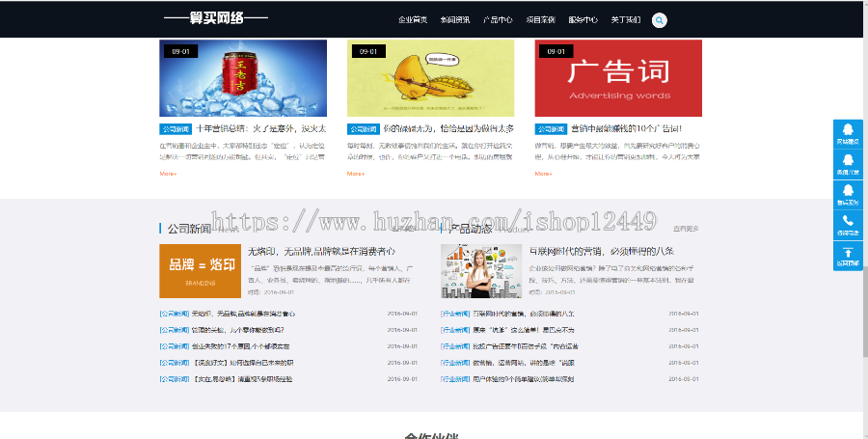Image resolution: width=868 pixels, height=439 pixels.
Task: Open the orange 品牌=烙印 branding thumbnail
Action: [x=200, y=271]
